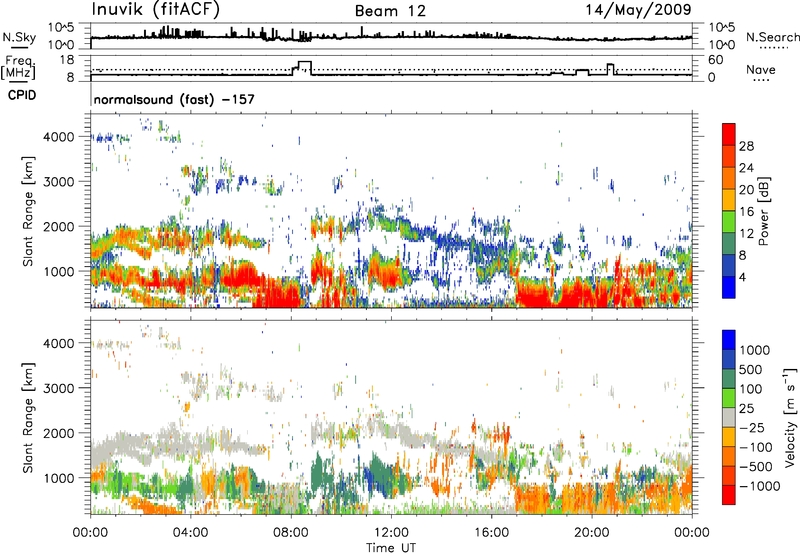
Task: Click the date "14/May/2009"
Action: coord(638,10)
